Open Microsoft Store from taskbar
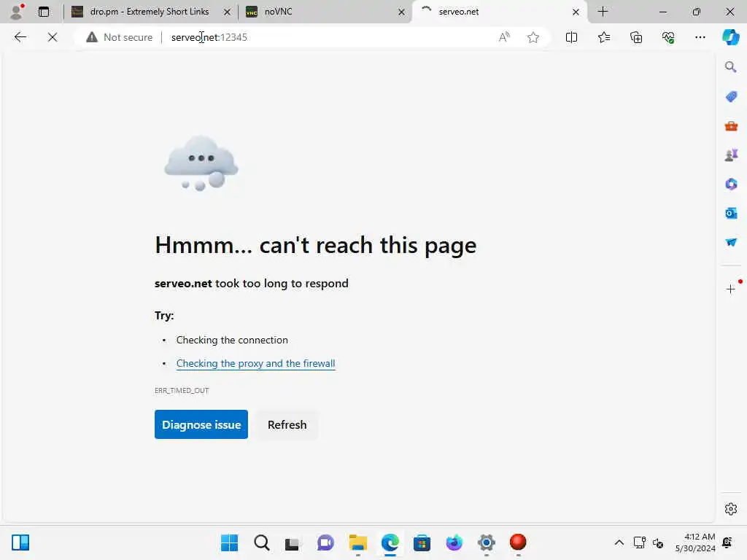Screen dimensions: 747x560 coord(422,542)
